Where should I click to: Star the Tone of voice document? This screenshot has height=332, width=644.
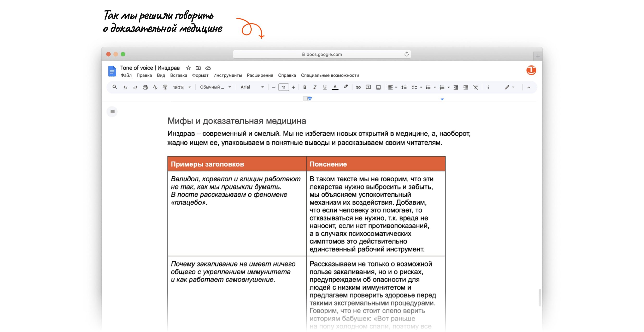pyautogui.click(x=188, y=68)
